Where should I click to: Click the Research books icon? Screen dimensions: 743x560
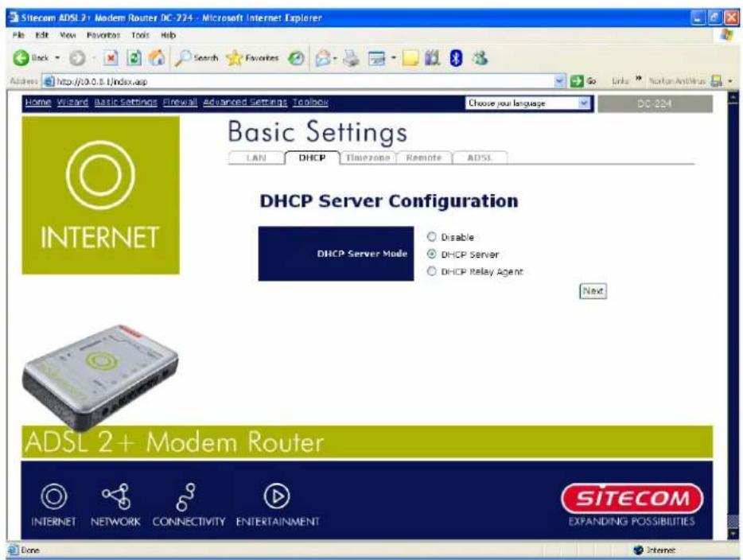tap(432, 58)
